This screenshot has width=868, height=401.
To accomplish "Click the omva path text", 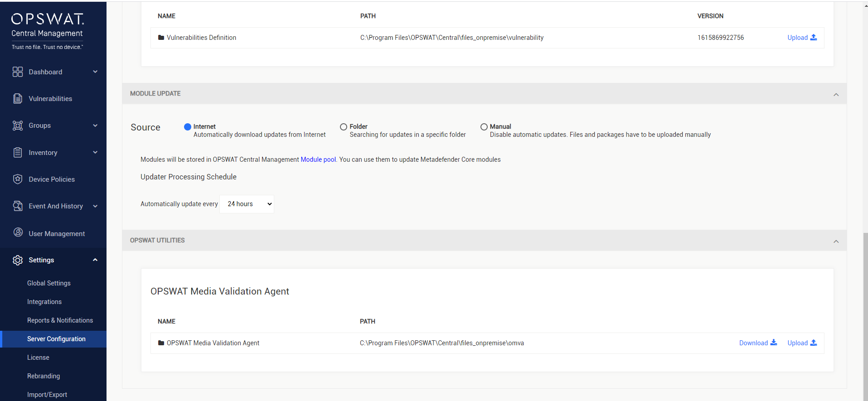I will [x=442, y=343].
